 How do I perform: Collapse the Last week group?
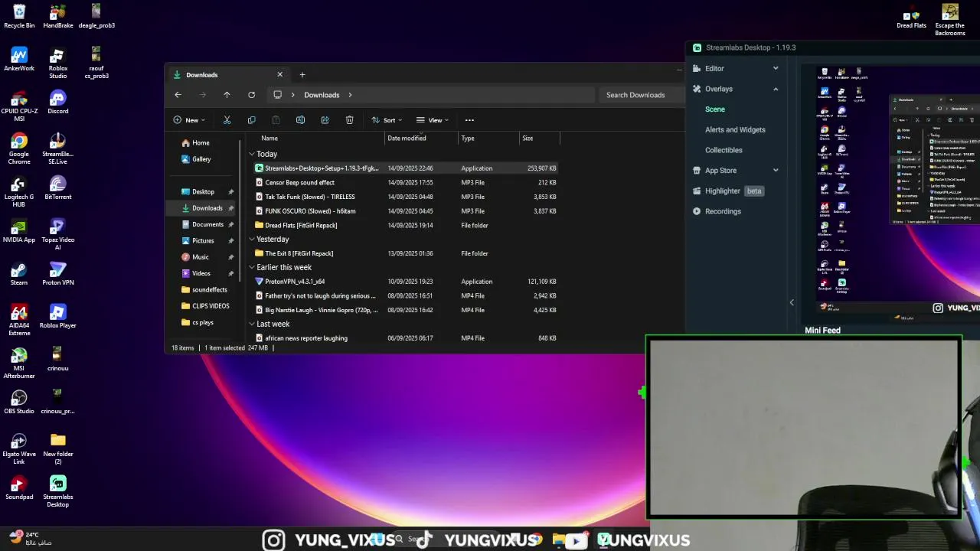coord(251,324)
